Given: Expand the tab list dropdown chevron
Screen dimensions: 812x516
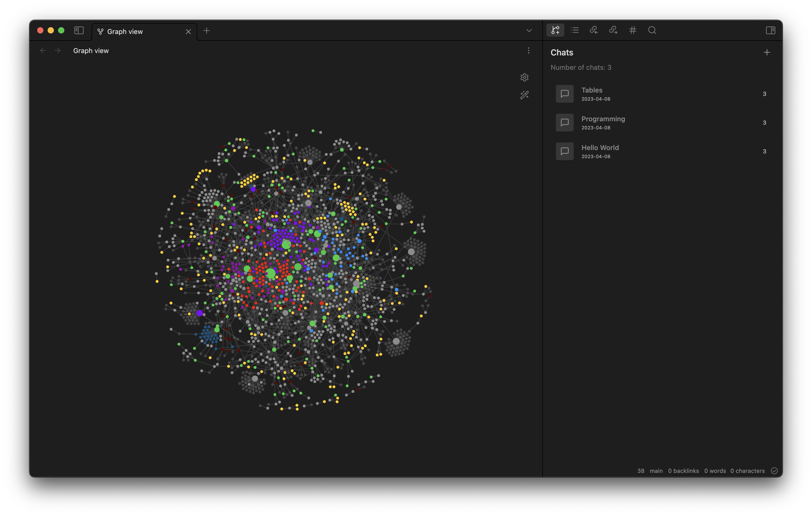Looking at the screenshot, I should tap(529, 31).
